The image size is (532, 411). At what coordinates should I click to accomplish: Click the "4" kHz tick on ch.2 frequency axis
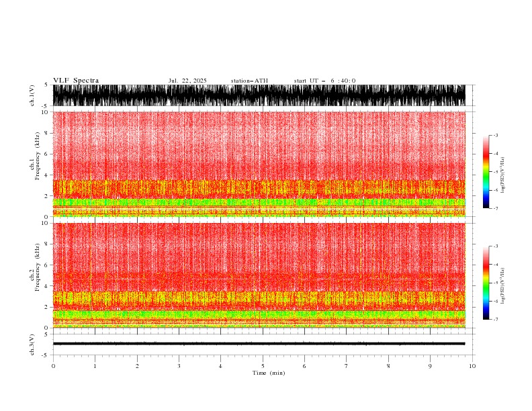[x=46, y=286]
